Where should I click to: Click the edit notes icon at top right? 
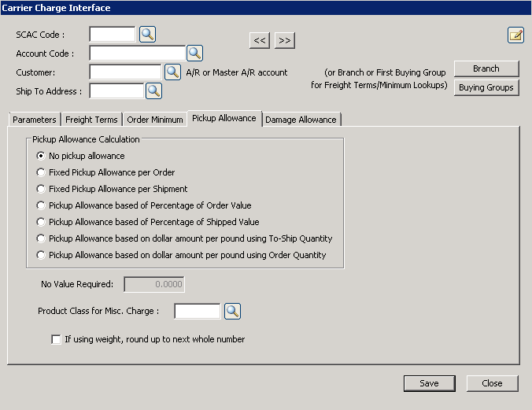coord(515,35)
